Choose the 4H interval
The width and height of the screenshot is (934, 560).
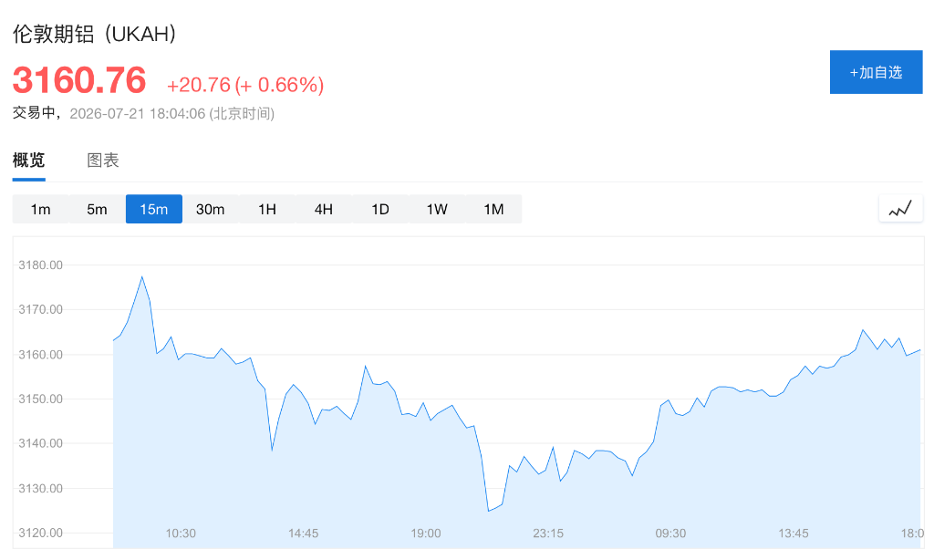click(324, 209)
